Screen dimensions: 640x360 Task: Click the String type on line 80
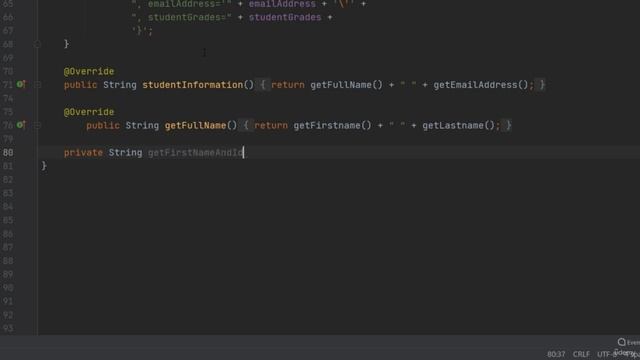point(125,153)
